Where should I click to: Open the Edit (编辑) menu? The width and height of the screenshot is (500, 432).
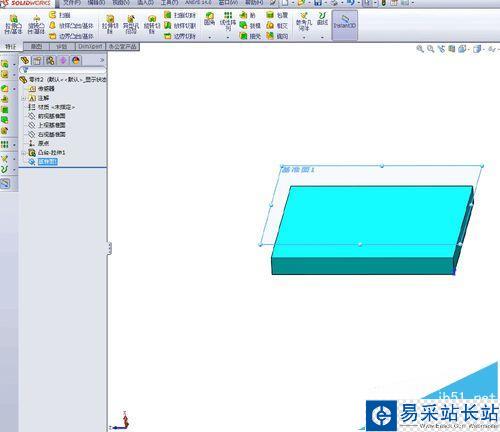tap(96, 3)
